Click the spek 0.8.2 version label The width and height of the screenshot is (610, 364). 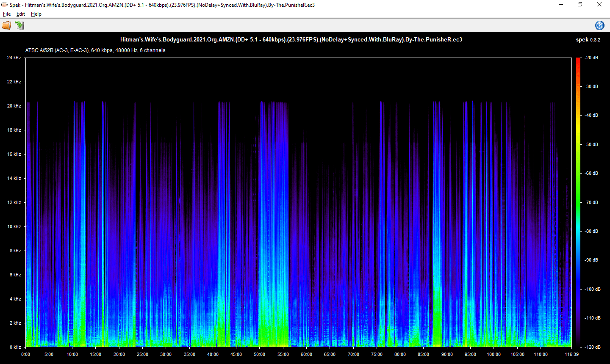tap(588, 40)
